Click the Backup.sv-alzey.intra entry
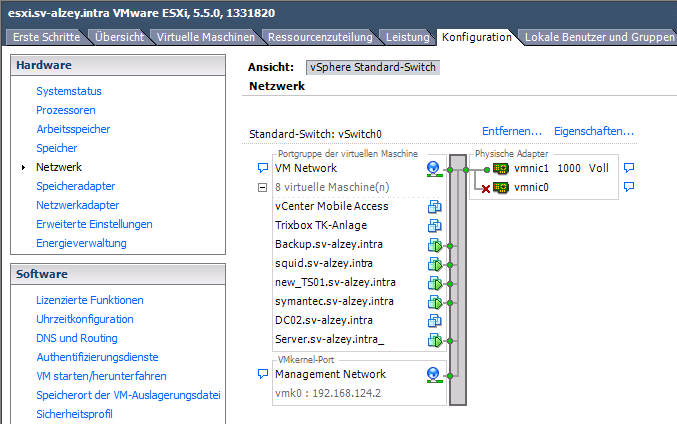This screenshot has height=424, width=677. [x=329, y=244]
